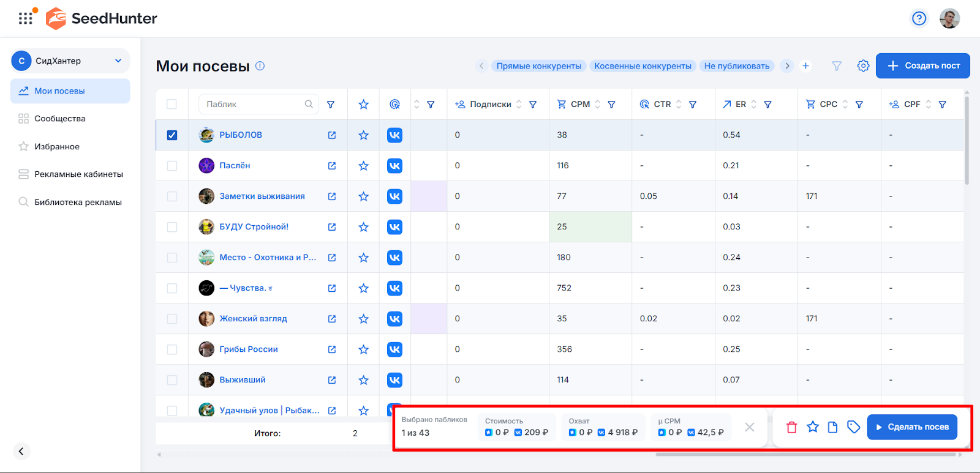Viewport: 980px width, 473px height.
Task: Collapse the left sidebar with chevron
Action: [21, 451]
